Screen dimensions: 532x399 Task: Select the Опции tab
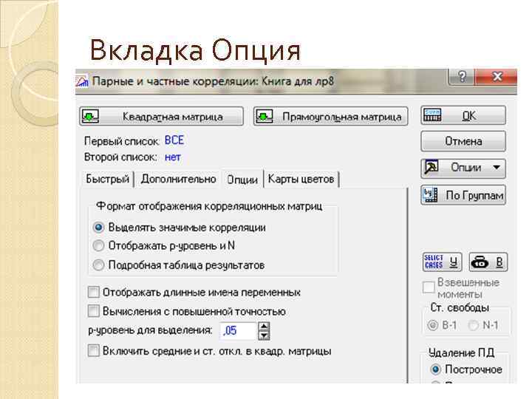pos(242,180)
